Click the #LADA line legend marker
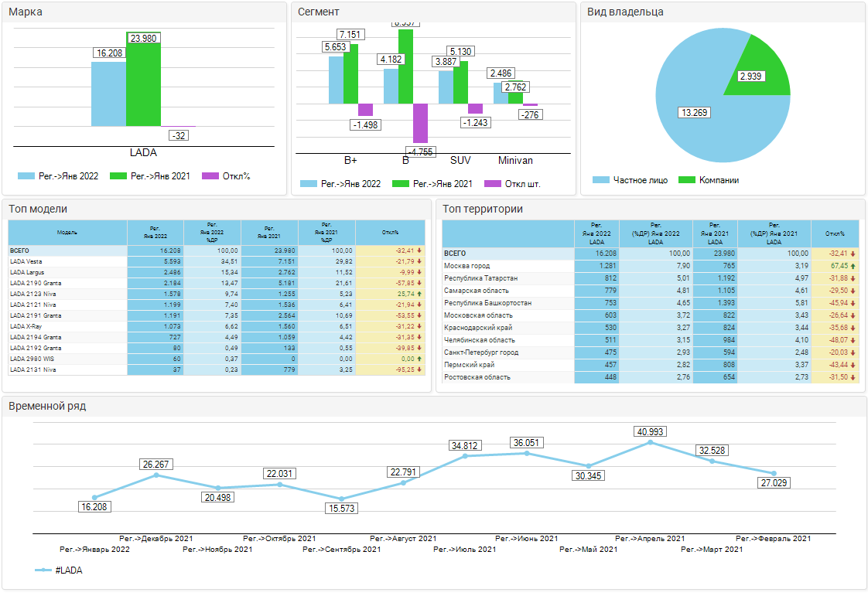This screenshot has height=613, width=868. 43,570
